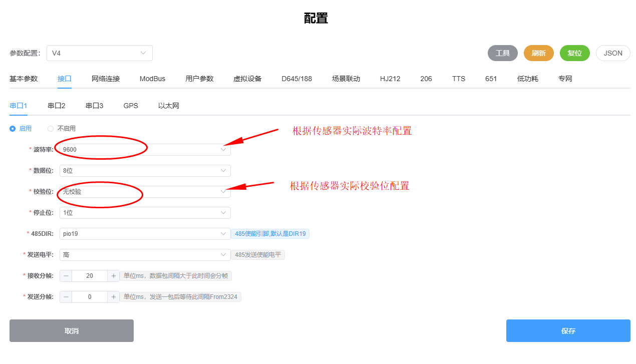Image resolution: width=636 pixels, height=364 pixels.
Task: Select the 启用 radio button
Action: coord(12,128)
